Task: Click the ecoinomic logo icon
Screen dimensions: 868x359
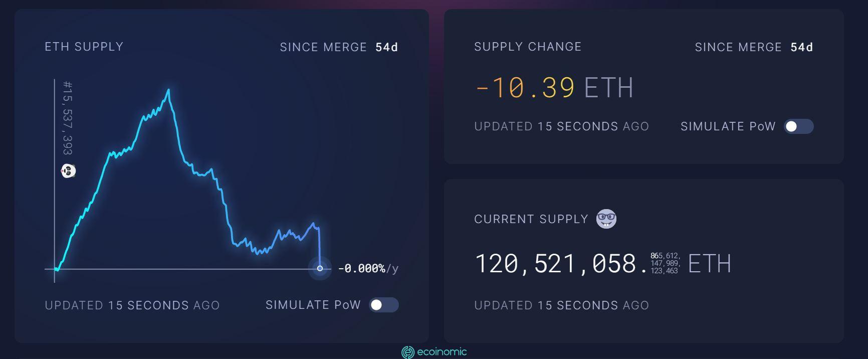Action: [x=407, y=352]
